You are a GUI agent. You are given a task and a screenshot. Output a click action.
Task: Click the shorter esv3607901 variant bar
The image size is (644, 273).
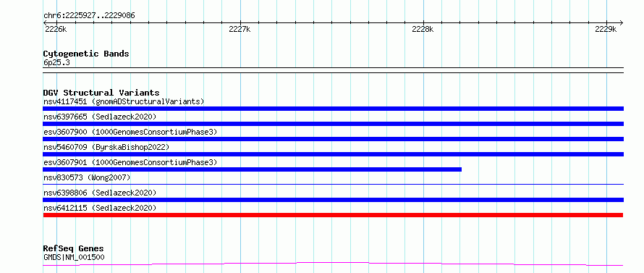253,169
